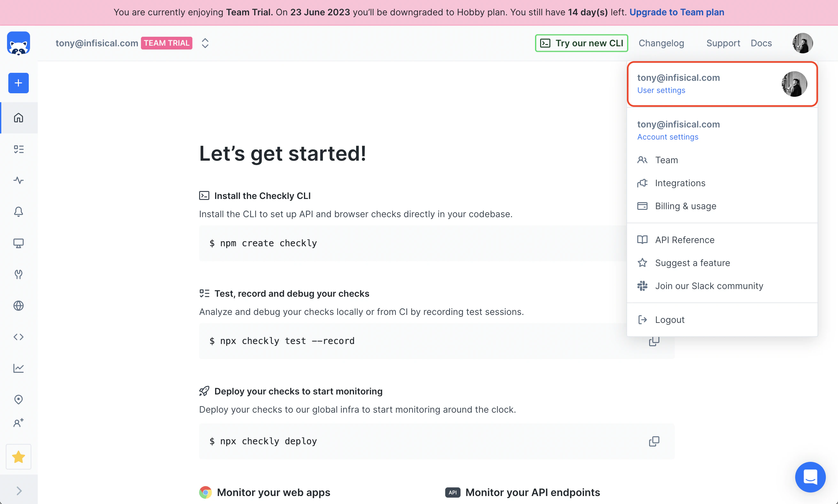
Task: Open the Intercom chat bubble
Action: [x=810, y=477]
